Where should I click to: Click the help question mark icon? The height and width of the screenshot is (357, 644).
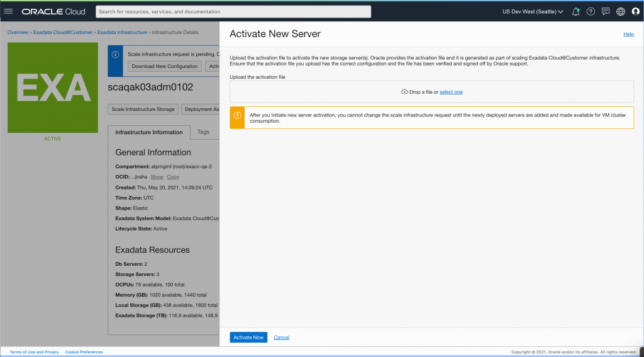pyautogui.click(x=591, y=11)
